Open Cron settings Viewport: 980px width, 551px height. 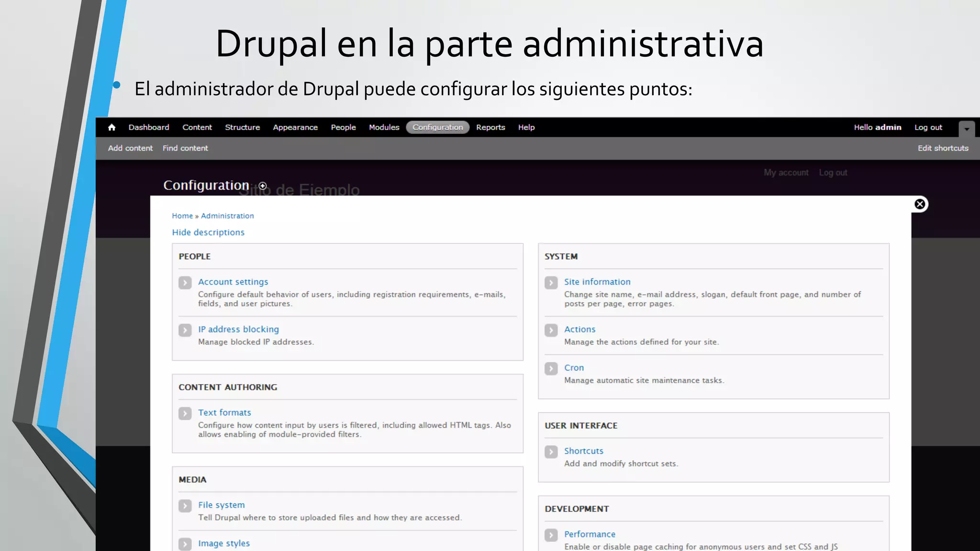[574, 367]
